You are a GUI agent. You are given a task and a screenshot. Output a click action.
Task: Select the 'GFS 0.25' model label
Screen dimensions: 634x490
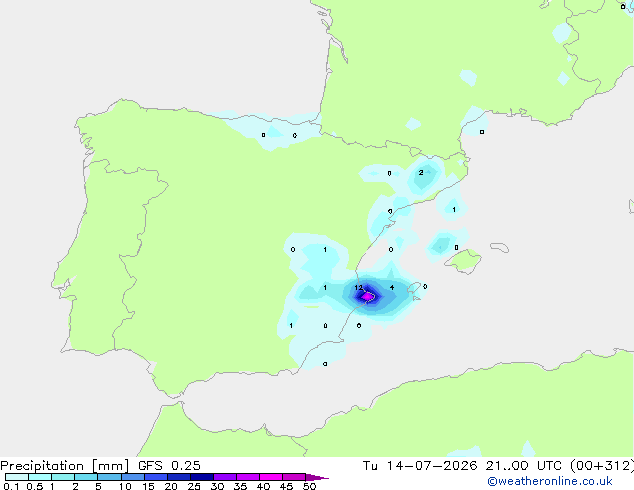(169, 466)
